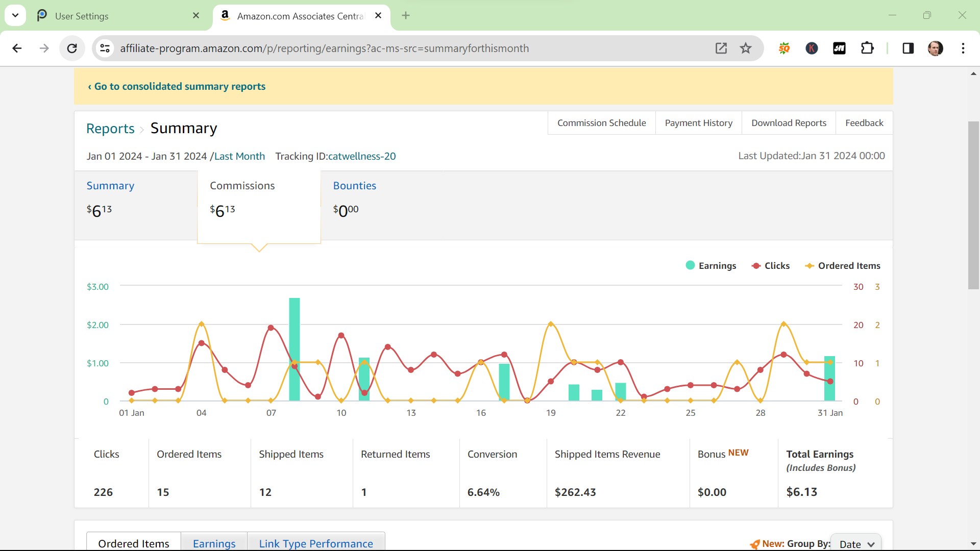Toggle the Clicks legend series
The height and width of the screenshot is (551, 980).
pos(771,266)
